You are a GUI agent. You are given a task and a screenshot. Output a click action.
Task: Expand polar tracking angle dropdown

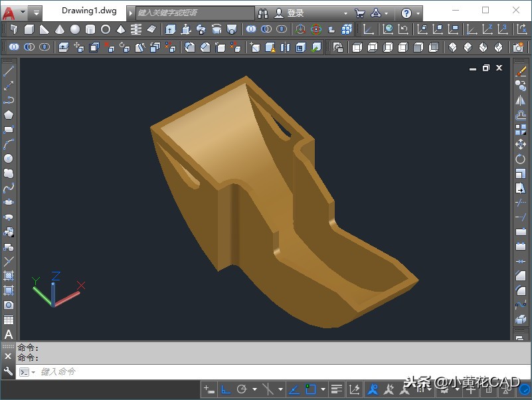click(254, 389)
